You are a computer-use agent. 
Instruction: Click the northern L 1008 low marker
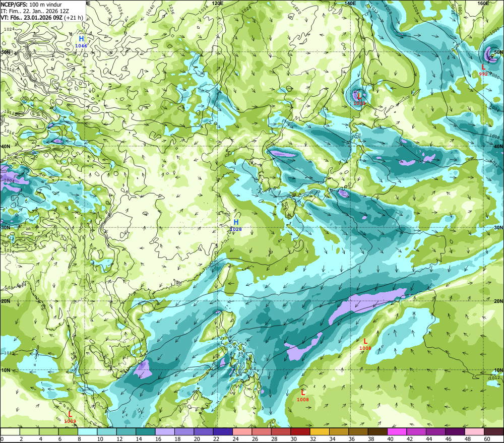[x=365, y=344]
